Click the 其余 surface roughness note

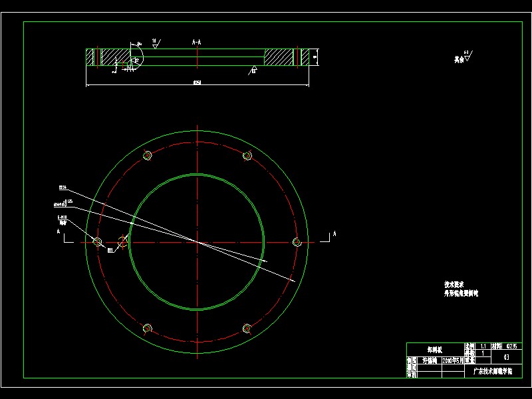(x=463, y=57)
